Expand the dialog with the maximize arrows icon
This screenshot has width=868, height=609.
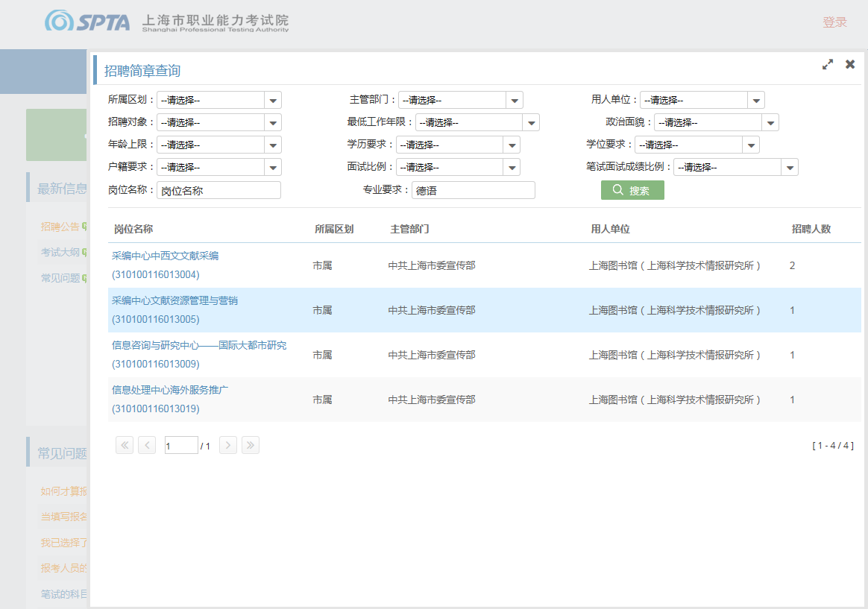tap(828, 65)
